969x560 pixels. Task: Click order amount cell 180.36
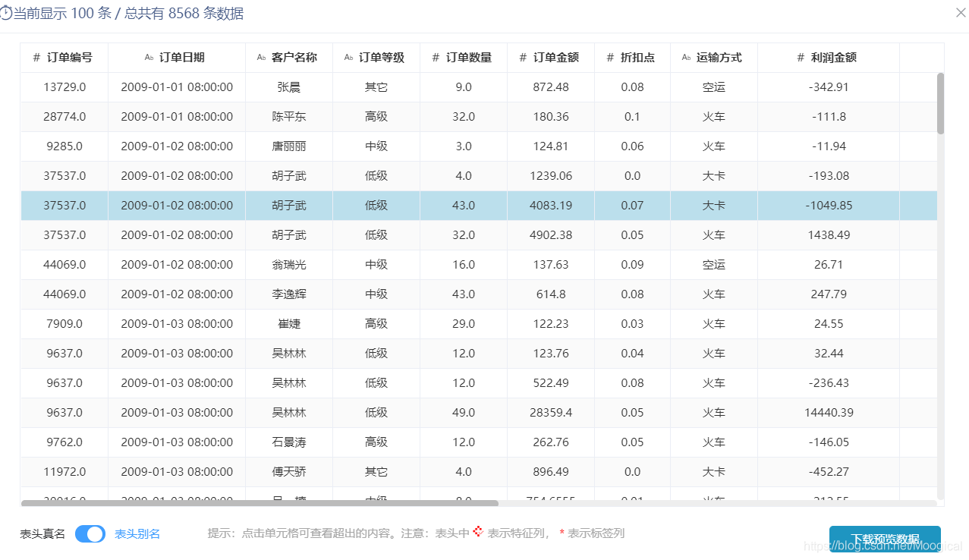click(x=551, y=117)
